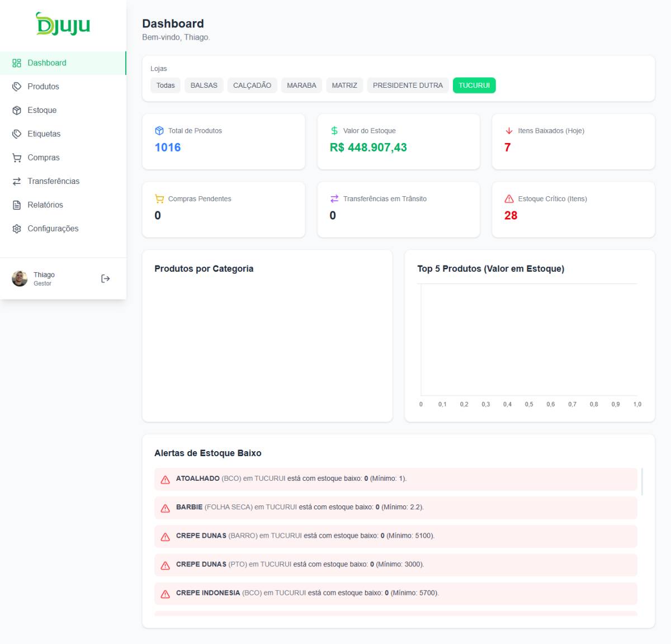Open the Produtos menu item
Screen dimensions: 671x644
tap(63, 87)
